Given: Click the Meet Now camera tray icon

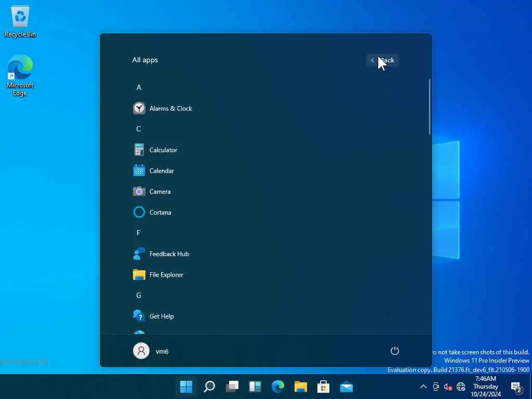Looking at the screenshot, I should pos(436,387).
